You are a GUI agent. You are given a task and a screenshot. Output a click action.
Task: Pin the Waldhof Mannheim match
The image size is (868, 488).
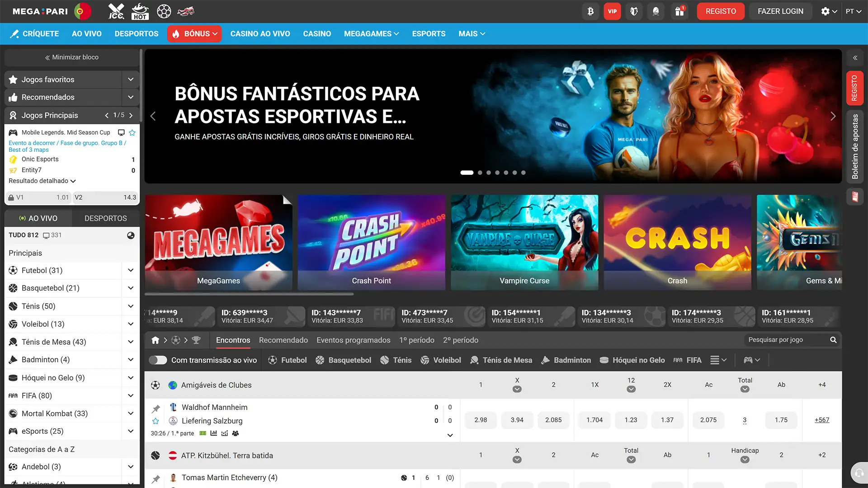click(156, 408)
